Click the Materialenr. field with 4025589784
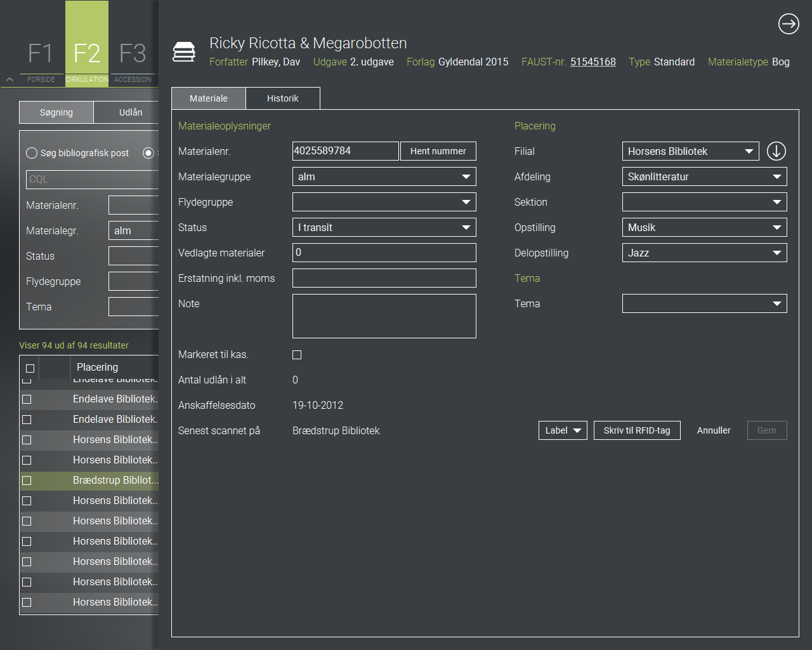 click(346, 151)
